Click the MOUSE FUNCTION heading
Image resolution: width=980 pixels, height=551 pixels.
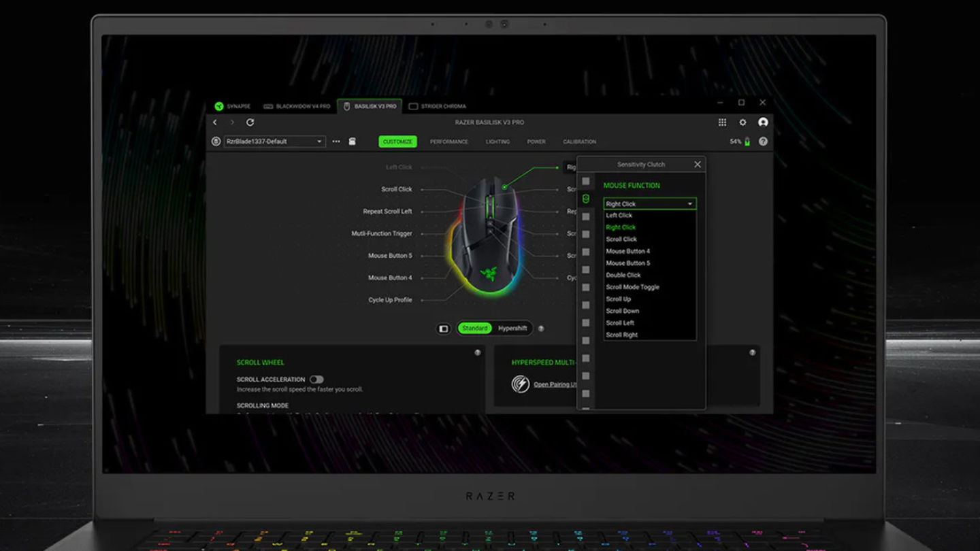coord(632,185)
